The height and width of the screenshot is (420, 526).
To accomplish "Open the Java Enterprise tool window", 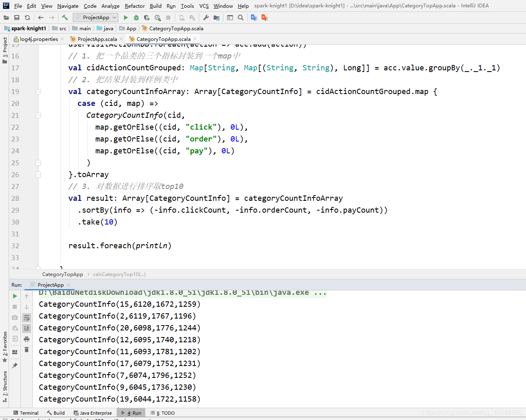I will point(93,413).
